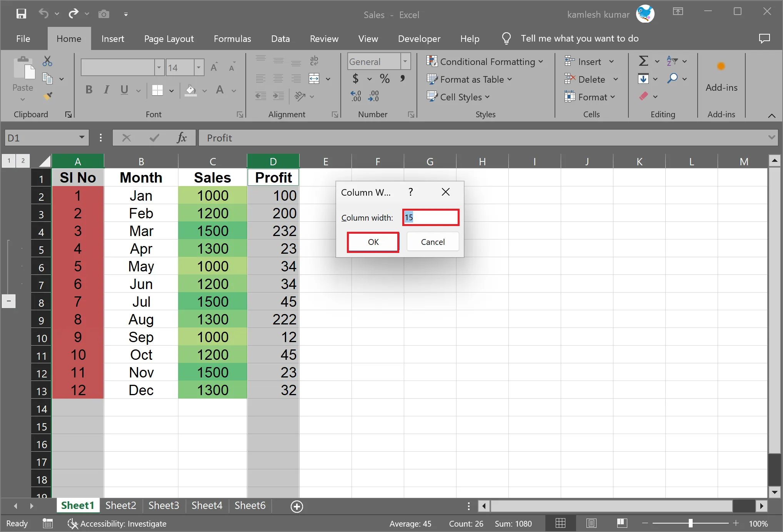Click the Column width input field
This screenshot has width=783, height=532.
pyautogui.click(x=430, y=217)
